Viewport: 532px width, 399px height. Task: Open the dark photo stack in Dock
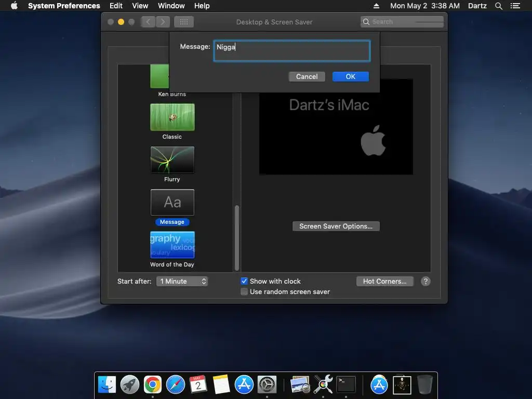pos(402,385)
